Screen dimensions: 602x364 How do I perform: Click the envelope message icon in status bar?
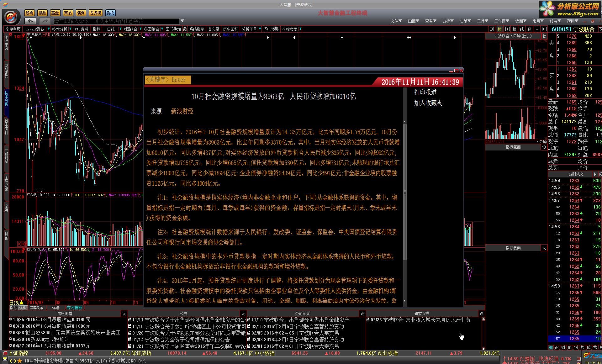(5, 359)
